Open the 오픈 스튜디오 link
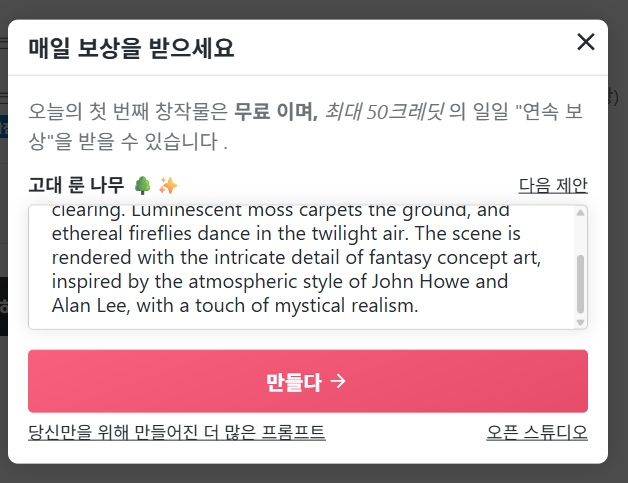 (536, 432)
